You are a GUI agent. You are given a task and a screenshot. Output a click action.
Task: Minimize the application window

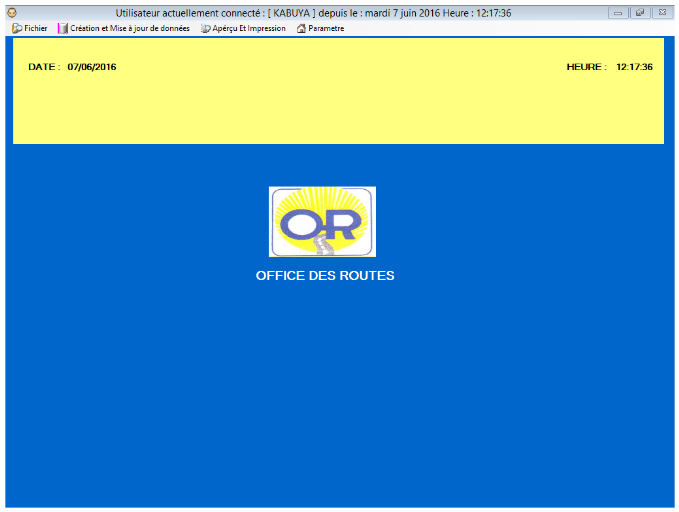pos(618,13)
